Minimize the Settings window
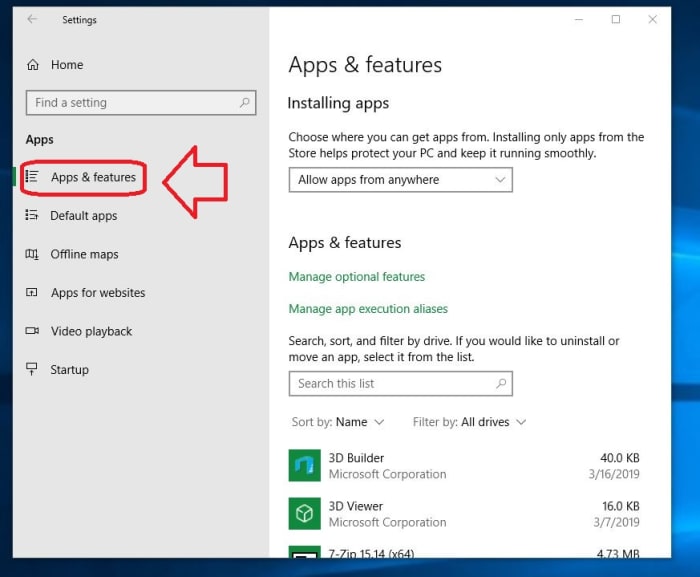700x577 pixels. [x=579, y=20]
